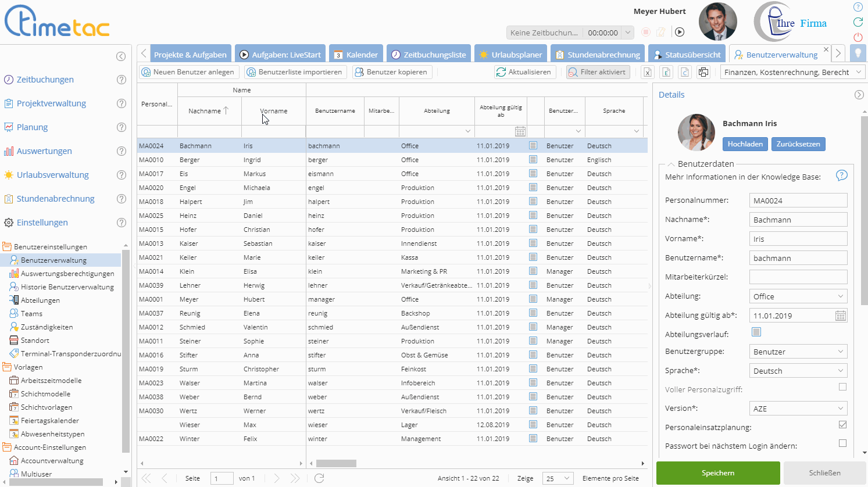Open the Zeitbuchungsliste tab
868x487 pixels.
coord(428,55)
